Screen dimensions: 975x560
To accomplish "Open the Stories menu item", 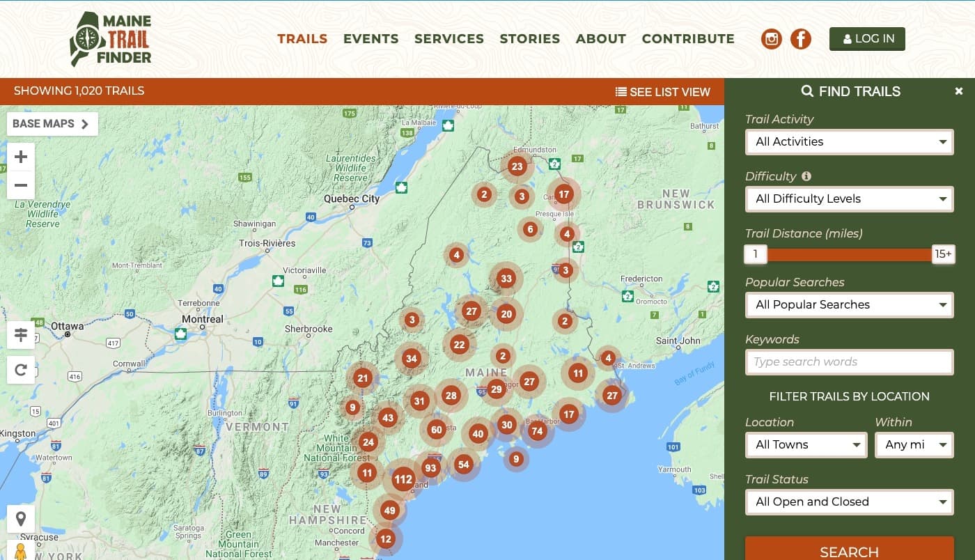I will click(x=529, y=39).
